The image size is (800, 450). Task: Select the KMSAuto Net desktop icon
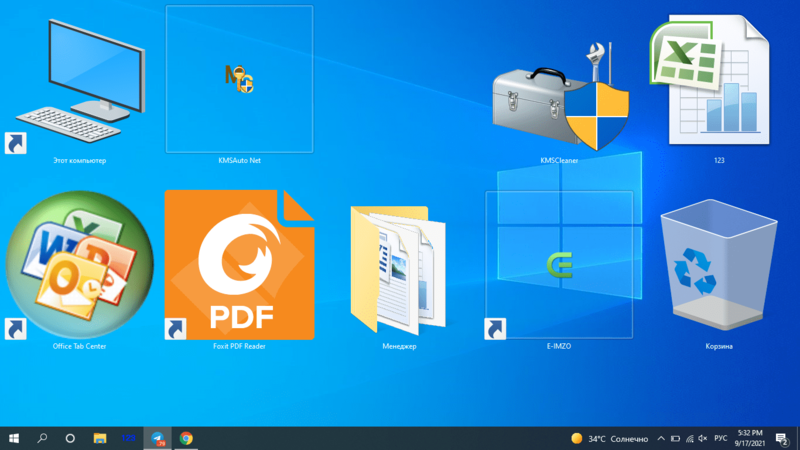point(239,79)
